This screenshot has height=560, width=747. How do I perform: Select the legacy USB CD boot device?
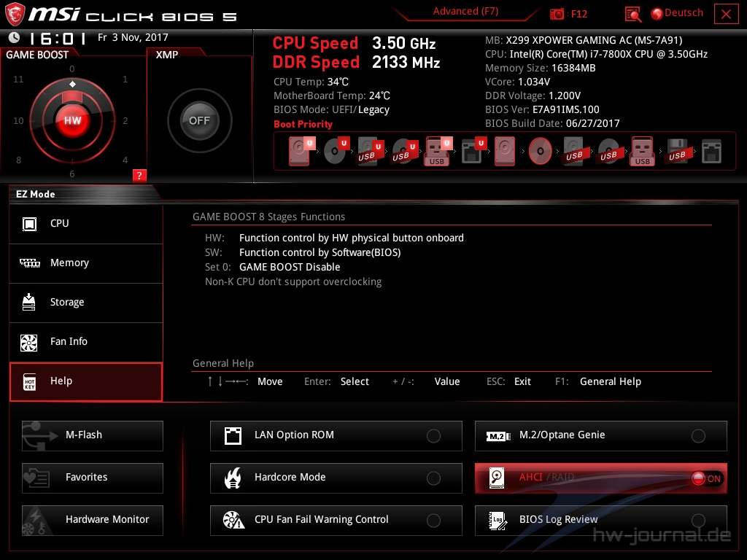pos(608,151)
